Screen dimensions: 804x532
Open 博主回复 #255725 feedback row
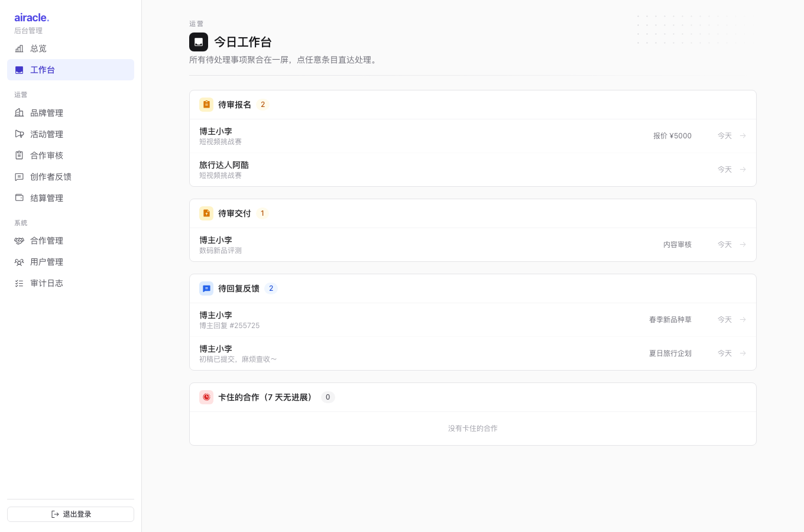pyautogui.click(x=473, y=320)
